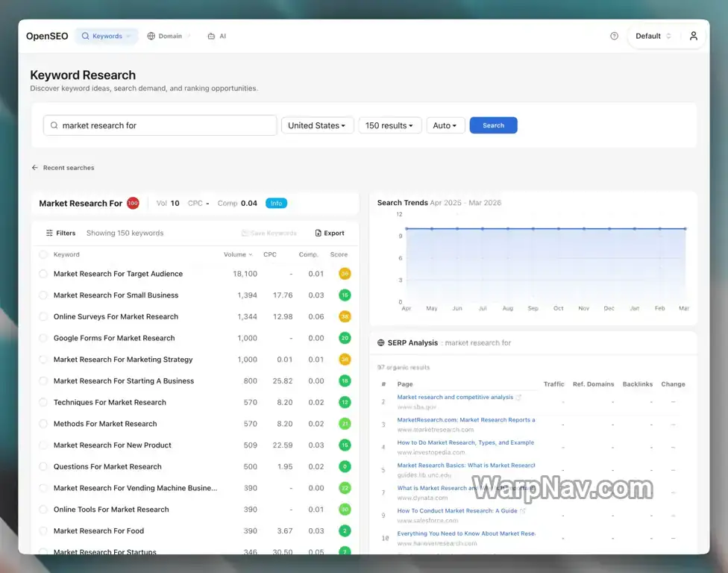The height and width of the screenshot is (573, 728).
Task: Click score badge for Market Research For Marketing Strategy
Action: point(345,360)
